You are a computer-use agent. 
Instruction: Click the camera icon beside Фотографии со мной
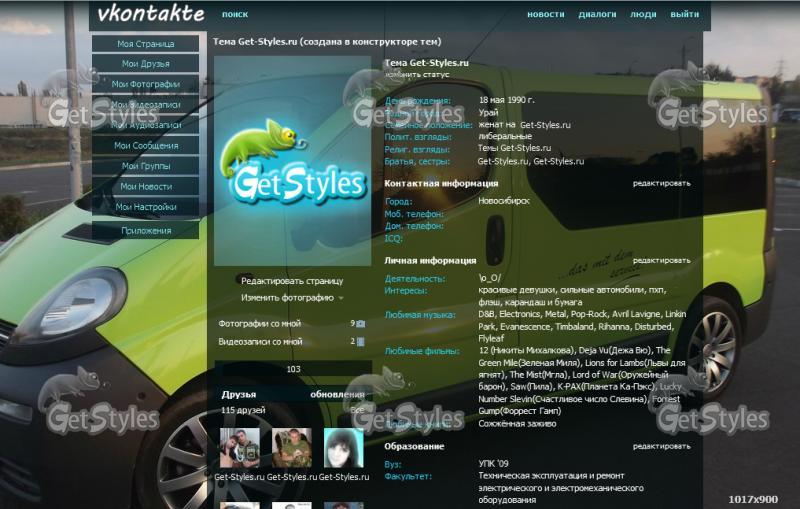pyautogui.click(x=360, y=324)
